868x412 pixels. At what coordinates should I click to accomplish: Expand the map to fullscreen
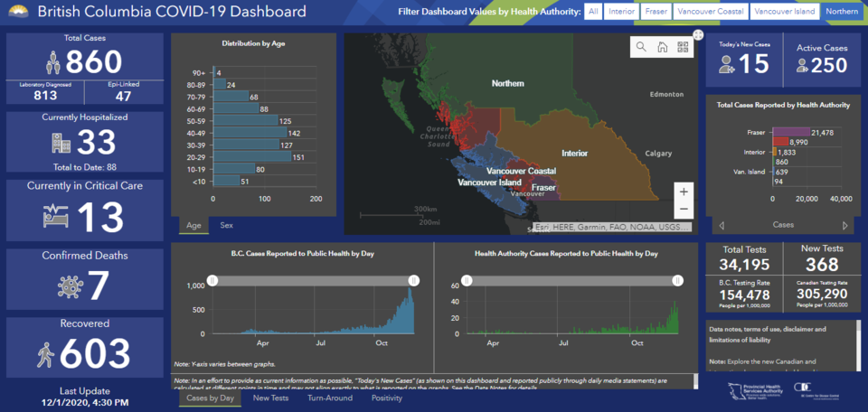pyautogui.click(x=698, y=35)
